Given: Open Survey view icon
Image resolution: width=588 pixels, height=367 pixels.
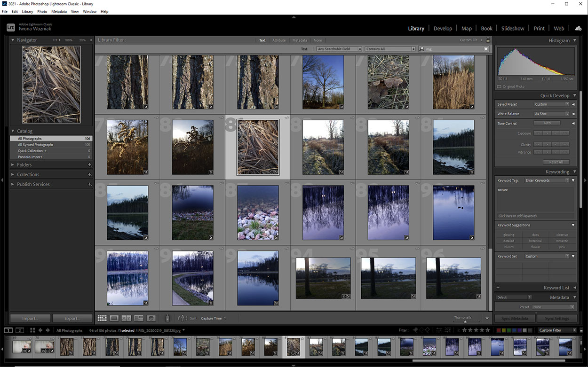Looking at the screenshot, I should click(138, 318).
